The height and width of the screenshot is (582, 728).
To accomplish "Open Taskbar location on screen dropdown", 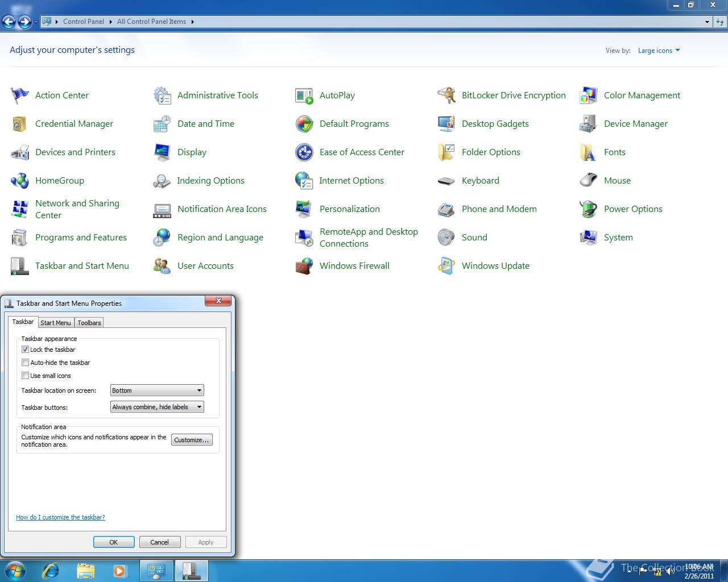I will [x=157, y=390].
